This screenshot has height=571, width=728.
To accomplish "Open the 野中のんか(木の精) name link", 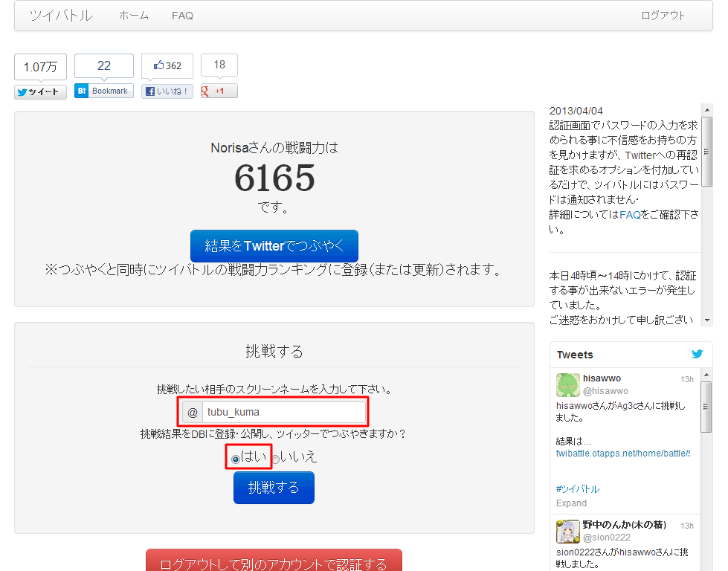I will coord(625,525).
